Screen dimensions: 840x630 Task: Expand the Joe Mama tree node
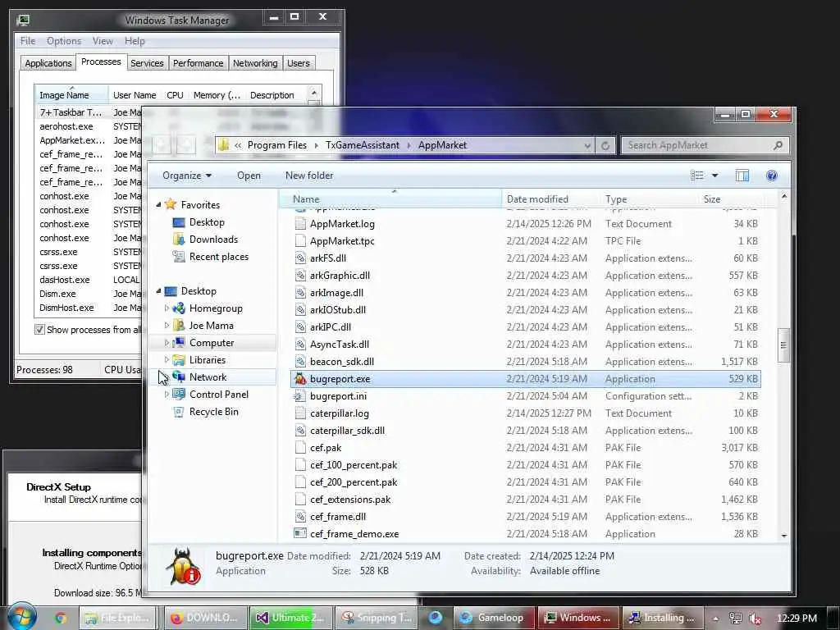coord(167,325)
